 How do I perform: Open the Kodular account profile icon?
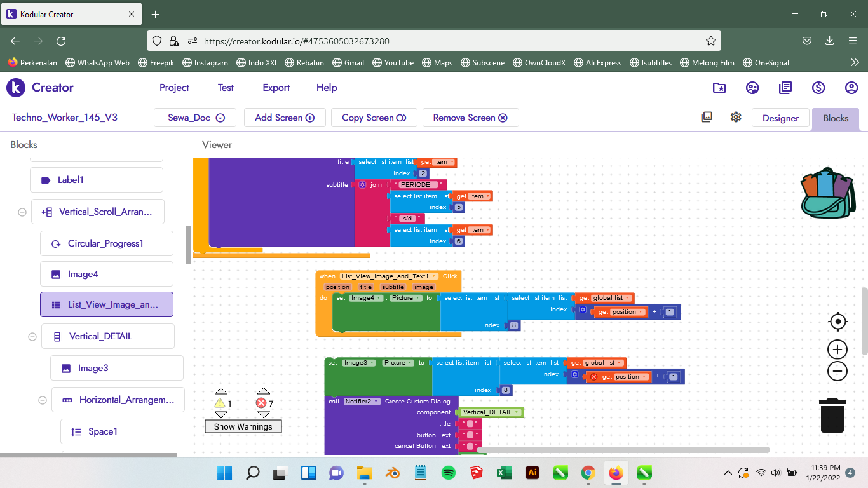[851, 88]
